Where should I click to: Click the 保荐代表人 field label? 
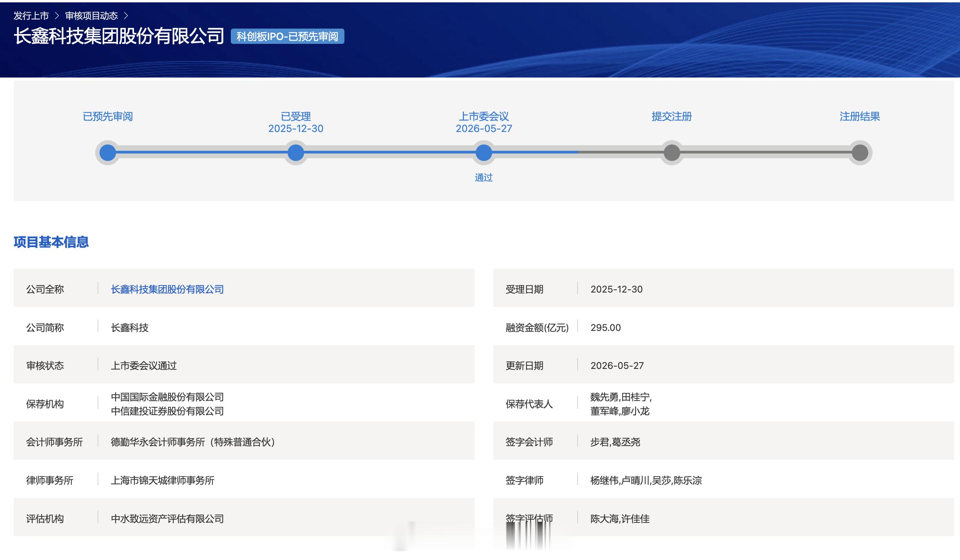coord(529,404)
